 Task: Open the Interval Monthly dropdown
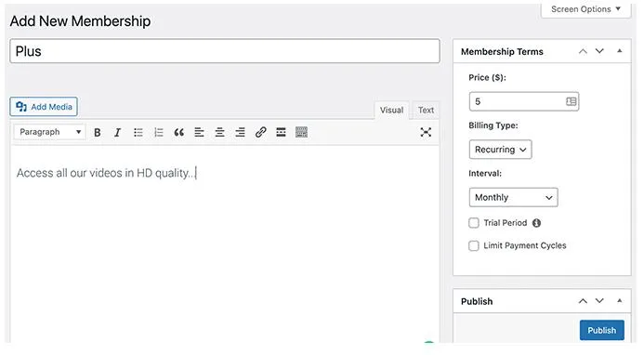[513, 198]
